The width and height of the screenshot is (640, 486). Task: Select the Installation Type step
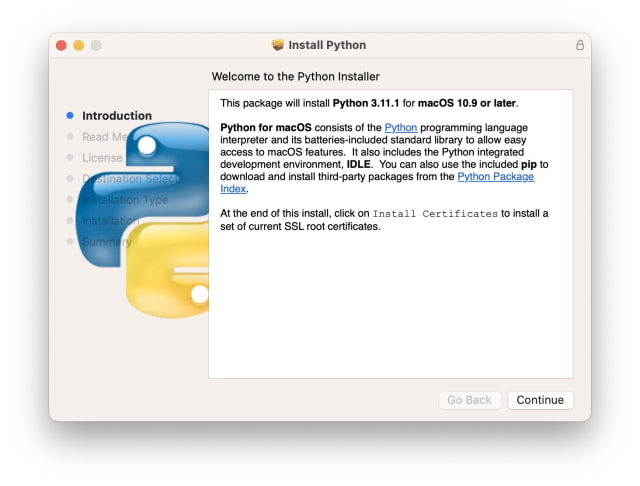pos(125,200)
